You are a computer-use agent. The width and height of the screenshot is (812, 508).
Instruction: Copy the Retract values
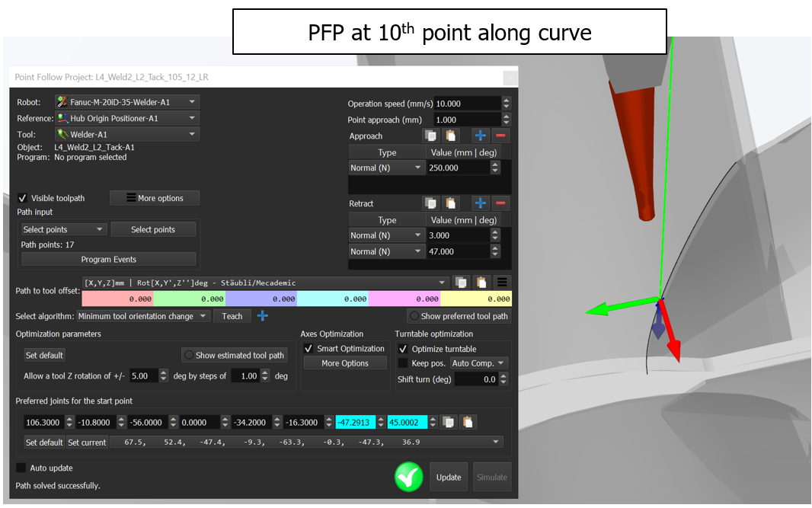pos(431,203)
